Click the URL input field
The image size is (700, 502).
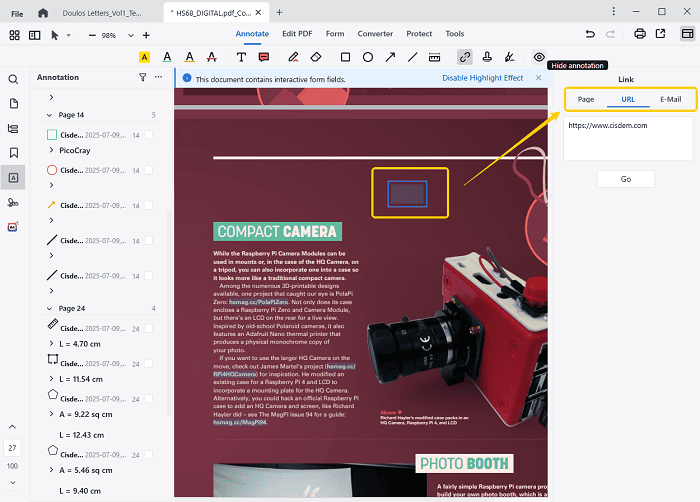click(628, 138)
